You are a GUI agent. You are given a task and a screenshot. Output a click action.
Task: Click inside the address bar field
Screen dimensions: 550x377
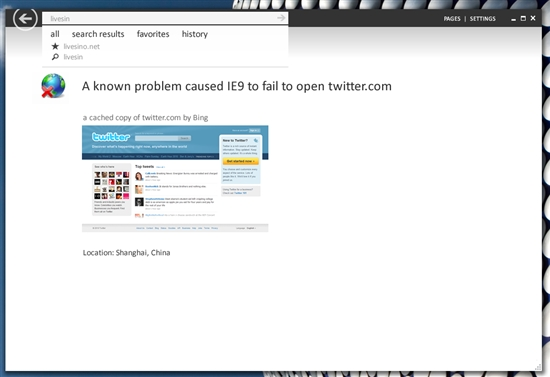160,18
